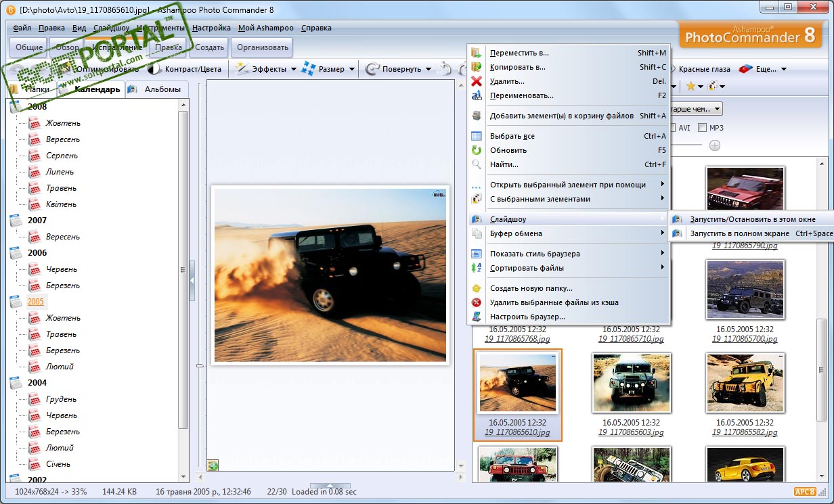Click the Select all (Выбрать все) icon
The height and width of the screenshot is (504, 834).
pyautogui.click(x=477, y=136)
